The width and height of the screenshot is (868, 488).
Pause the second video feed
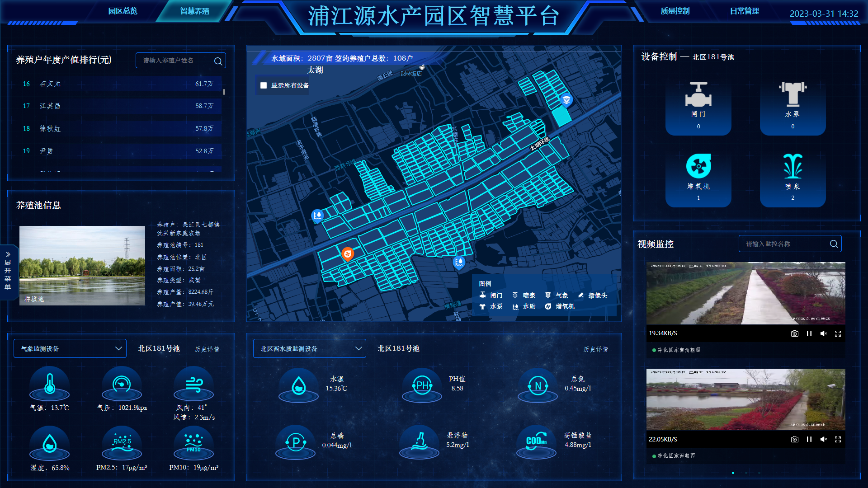pos(809,439)
